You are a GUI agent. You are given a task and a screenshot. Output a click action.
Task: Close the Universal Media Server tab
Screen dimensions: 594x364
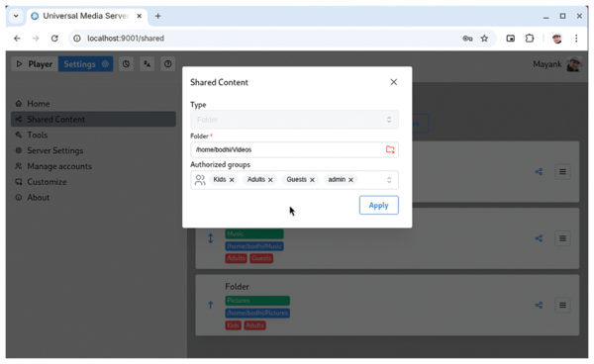point(139,16)
